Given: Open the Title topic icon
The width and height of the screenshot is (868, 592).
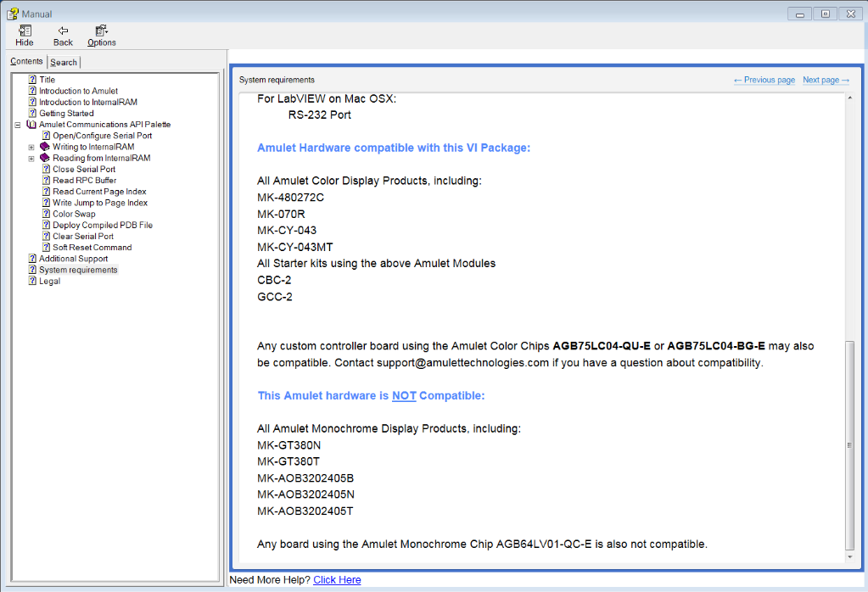Looking at the screenshot, I should (32, 80).
